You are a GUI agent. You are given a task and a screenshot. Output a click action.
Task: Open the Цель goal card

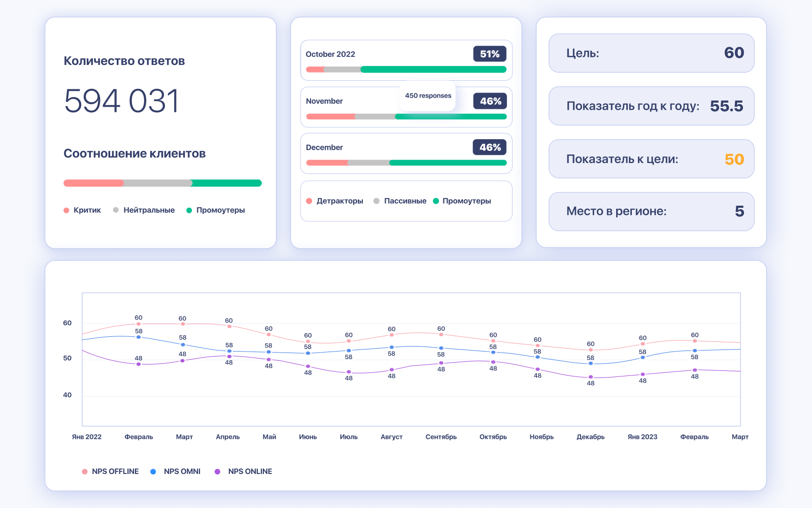coord(651,53)
